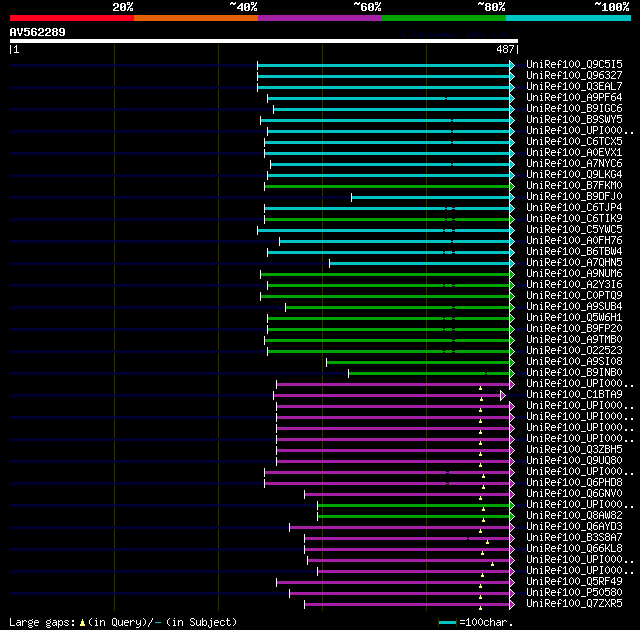
Task: Select the UniRef100_B9FP20 label
Action: [574, 329]
